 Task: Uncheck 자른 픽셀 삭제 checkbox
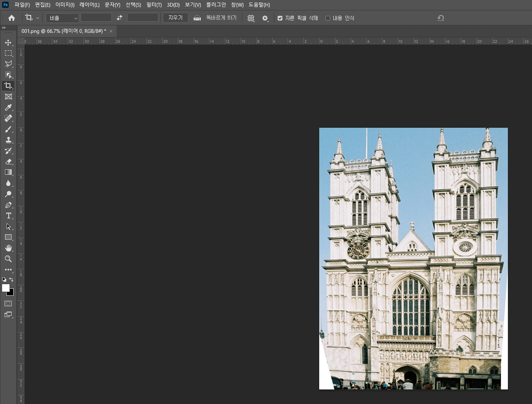[x=280, y=18]
